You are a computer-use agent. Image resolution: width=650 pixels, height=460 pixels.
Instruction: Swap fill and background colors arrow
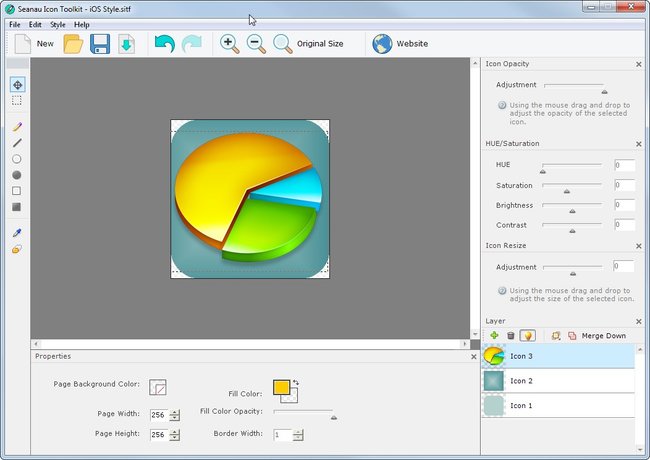[x=296, y=383]
